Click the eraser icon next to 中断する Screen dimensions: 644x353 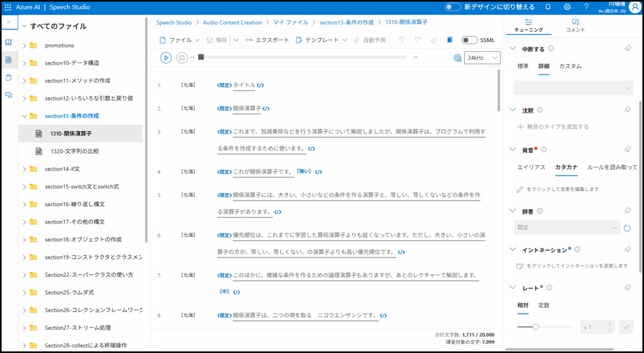coord(627,48)
